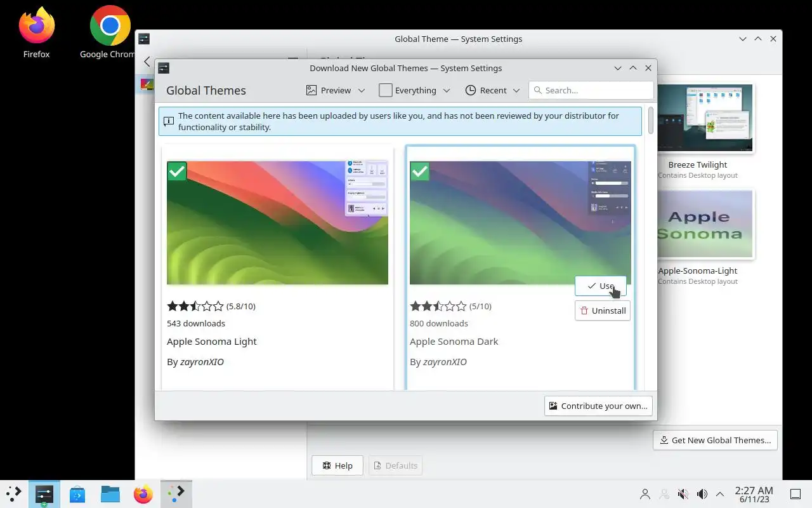
Task: Open the Everything filter dropdown
Action: click(x=415, y=90)
